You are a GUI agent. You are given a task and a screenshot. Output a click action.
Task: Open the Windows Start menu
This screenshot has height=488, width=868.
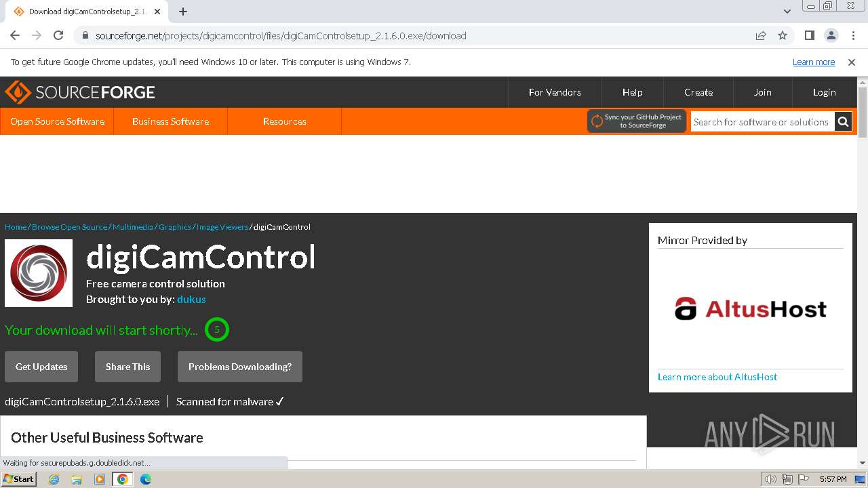tap(19, 479)
